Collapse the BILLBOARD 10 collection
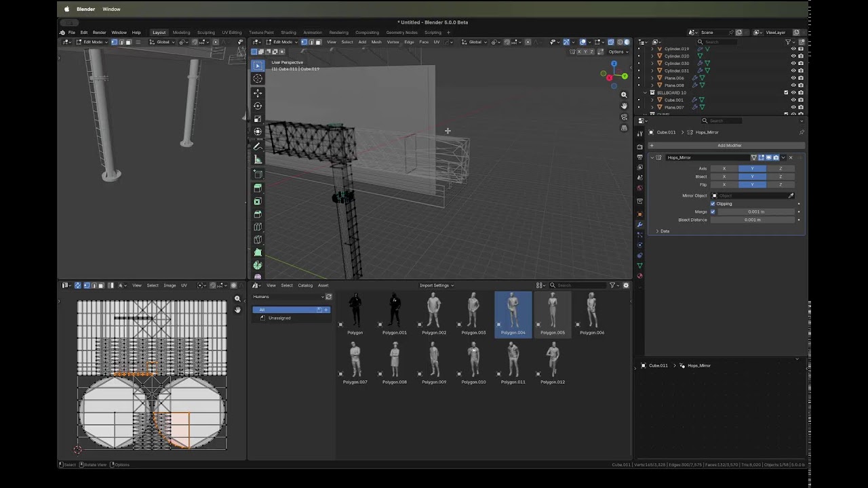 click(645, 92)
